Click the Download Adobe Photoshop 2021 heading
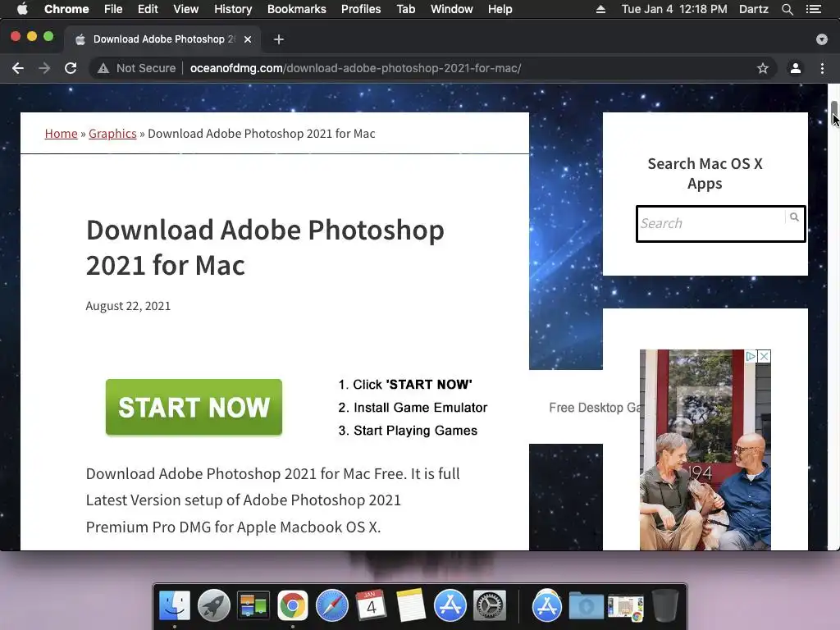840x630 pixels. (265, 248)
